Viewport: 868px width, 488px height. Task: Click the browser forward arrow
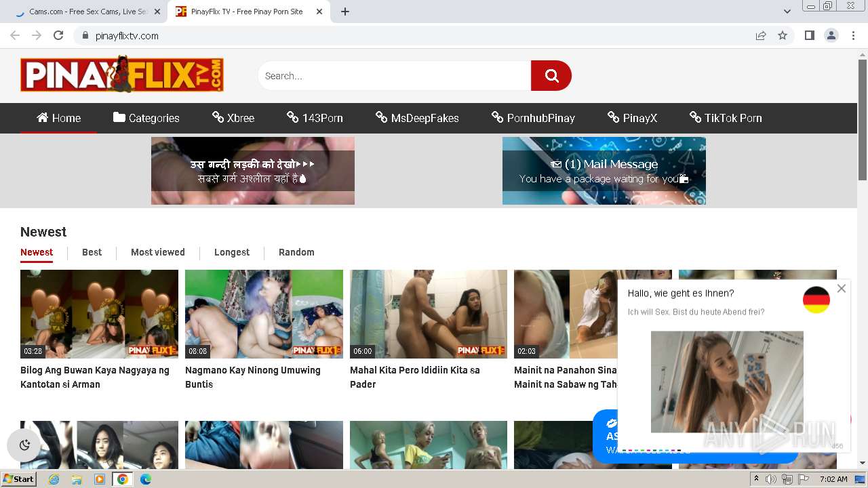click(37, 35)
